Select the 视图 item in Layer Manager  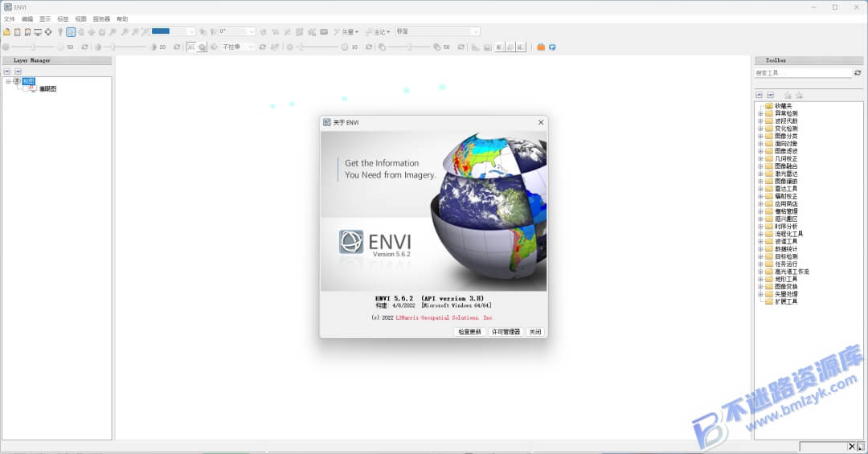tap(28, 81)
